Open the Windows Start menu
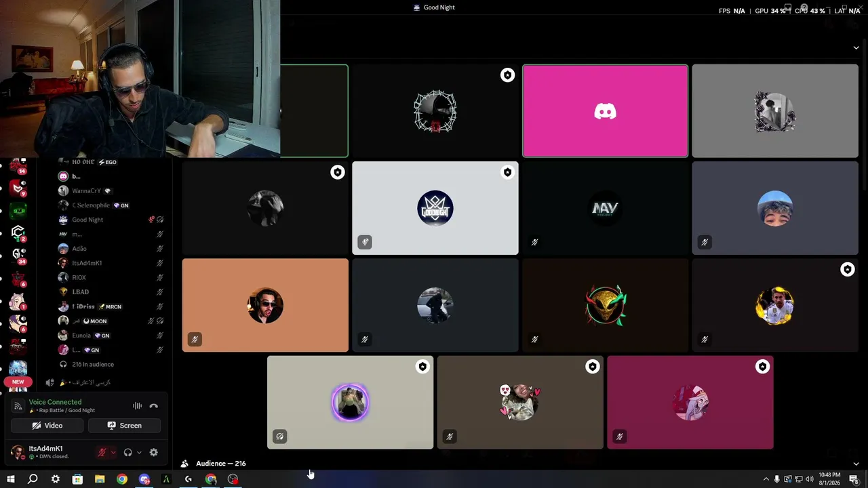868x488 pixels. [x=11, y=479]
